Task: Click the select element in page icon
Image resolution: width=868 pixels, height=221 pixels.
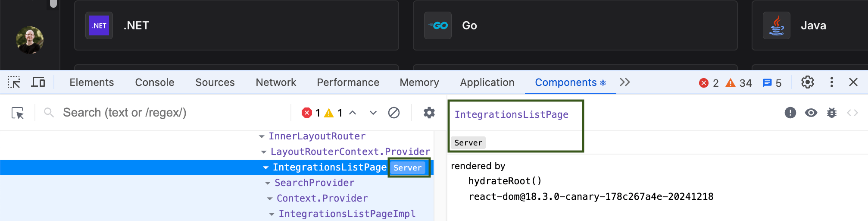Action: [x=18, y=113]
